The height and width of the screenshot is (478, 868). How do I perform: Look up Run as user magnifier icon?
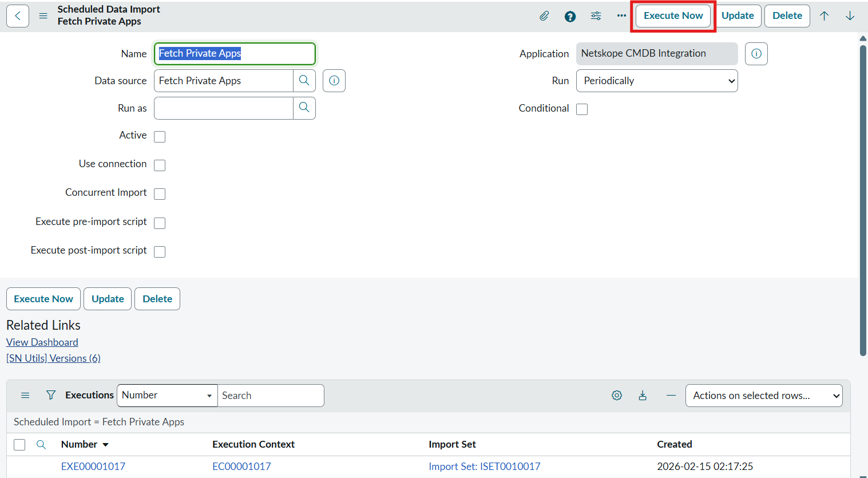point(304,108)
